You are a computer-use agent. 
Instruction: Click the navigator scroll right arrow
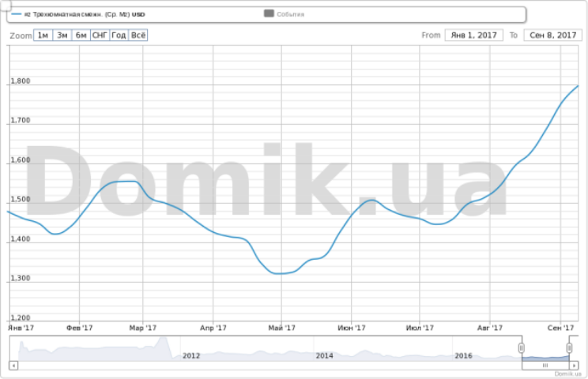574,365
